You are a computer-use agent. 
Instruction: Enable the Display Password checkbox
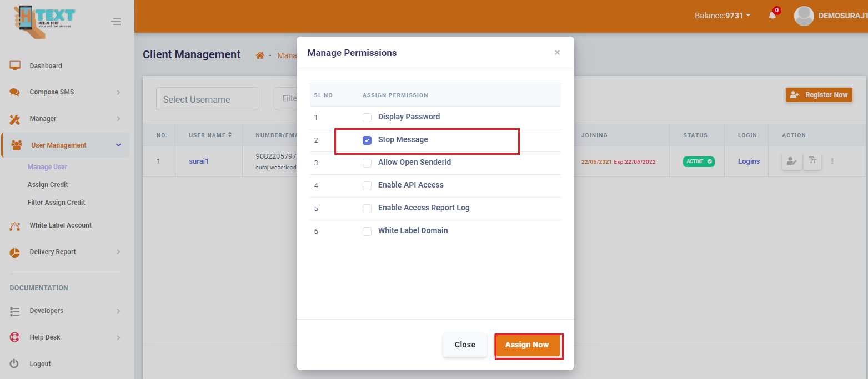(367, 117)
